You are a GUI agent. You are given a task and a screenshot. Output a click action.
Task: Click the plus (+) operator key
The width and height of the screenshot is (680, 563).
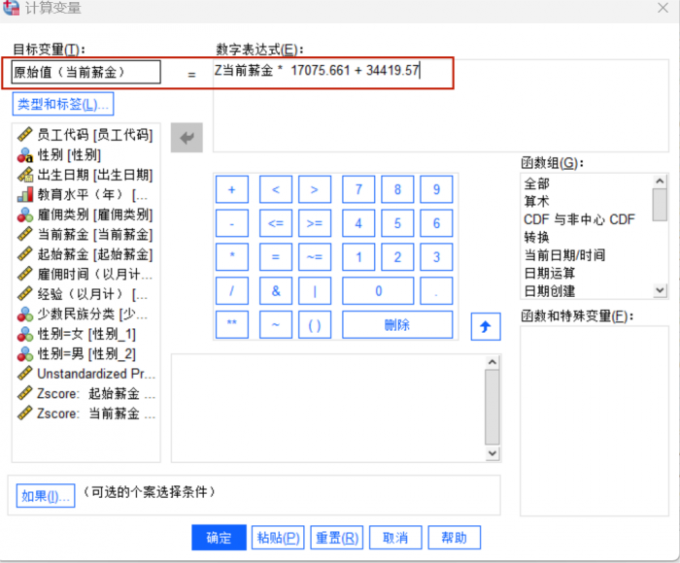pyautogui.click(x=232, y=190)
